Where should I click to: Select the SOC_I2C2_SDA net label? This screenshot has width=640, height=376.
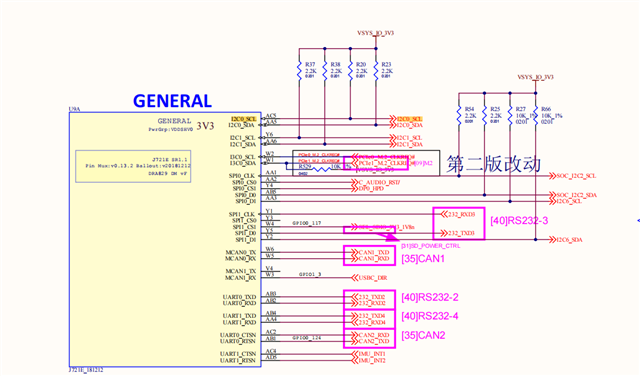[x=576, y=195]
